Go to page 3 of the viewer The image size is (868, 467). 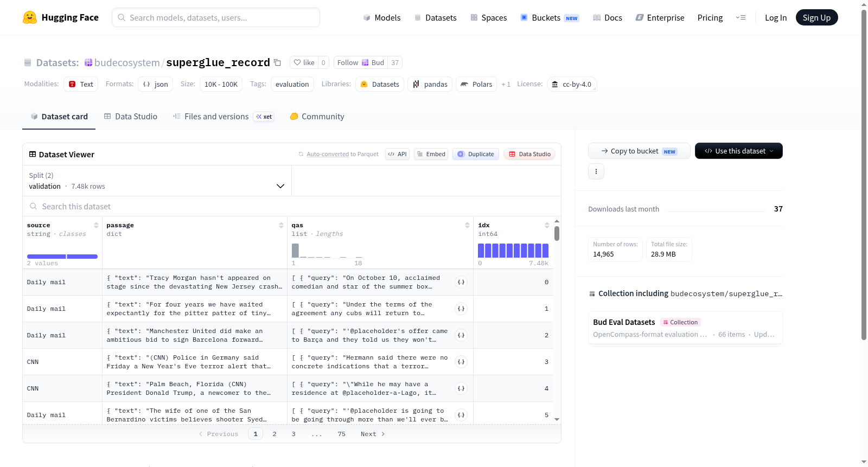(293, 434)
